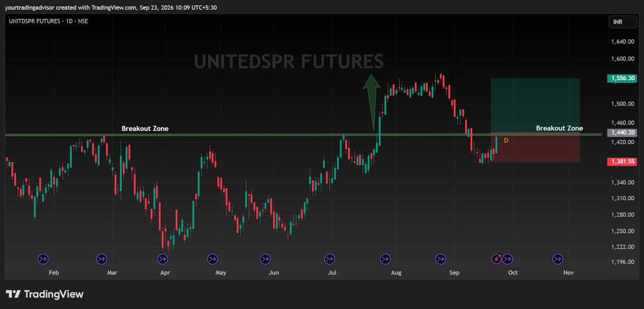Click the 1,500.00 price axis label

click(x=623, y=103)
